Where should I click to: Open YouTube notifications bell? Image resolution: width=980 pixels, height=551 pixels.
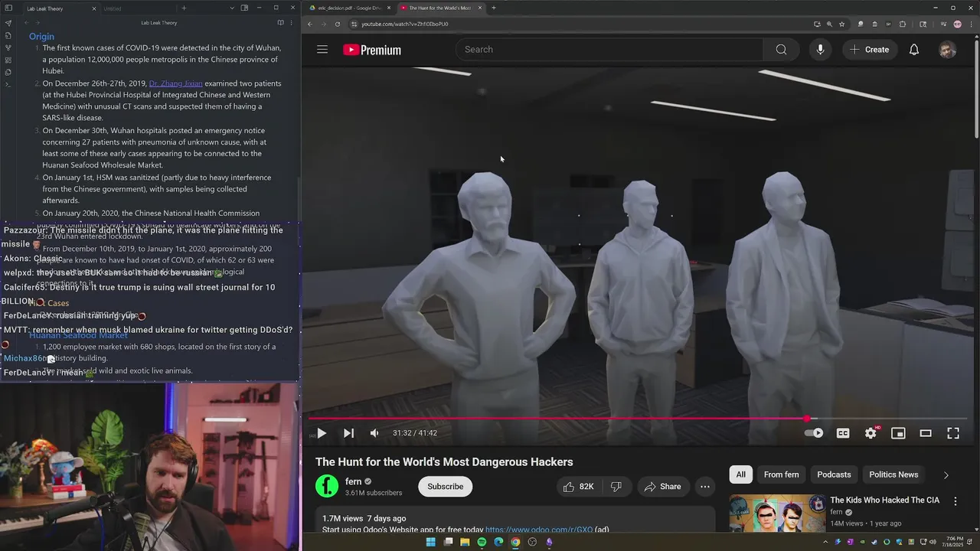tap(914, 50)
